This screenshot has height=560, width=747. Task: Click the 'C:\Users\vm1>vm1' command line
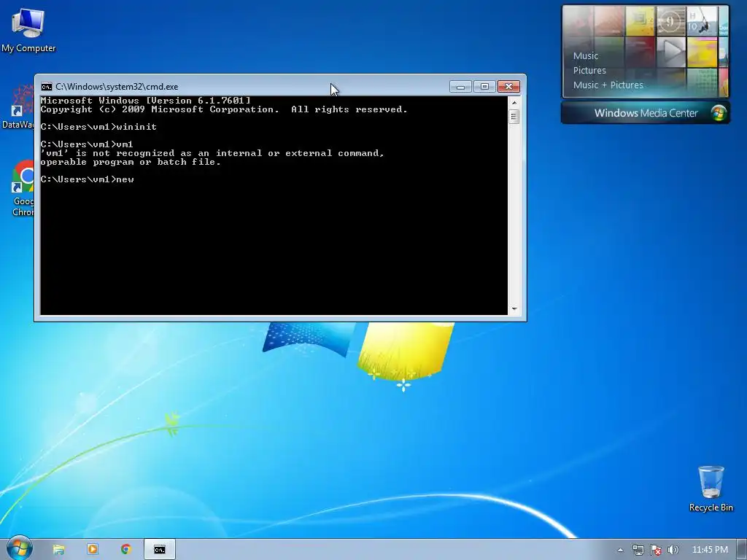tap(87, 144)
